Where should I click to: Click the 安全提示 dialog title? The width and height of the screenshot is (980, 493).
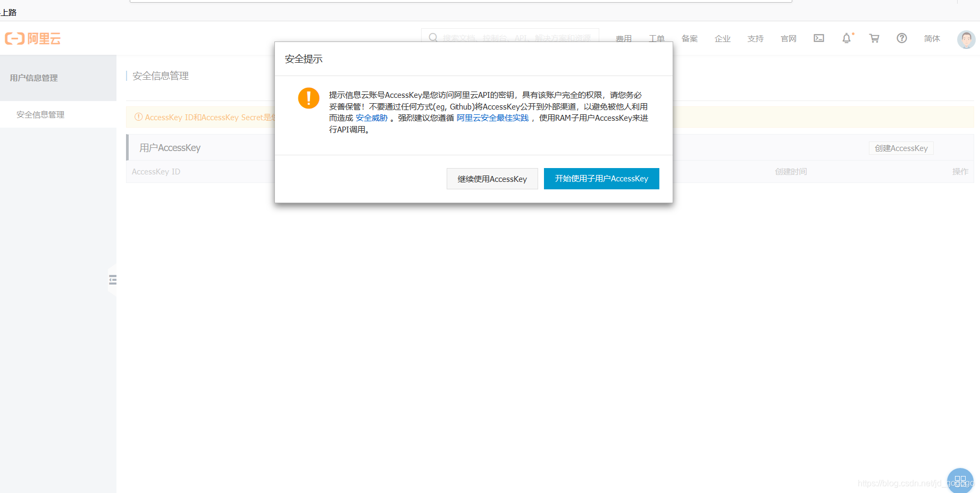pyautogui.click(x=304, y=59)
